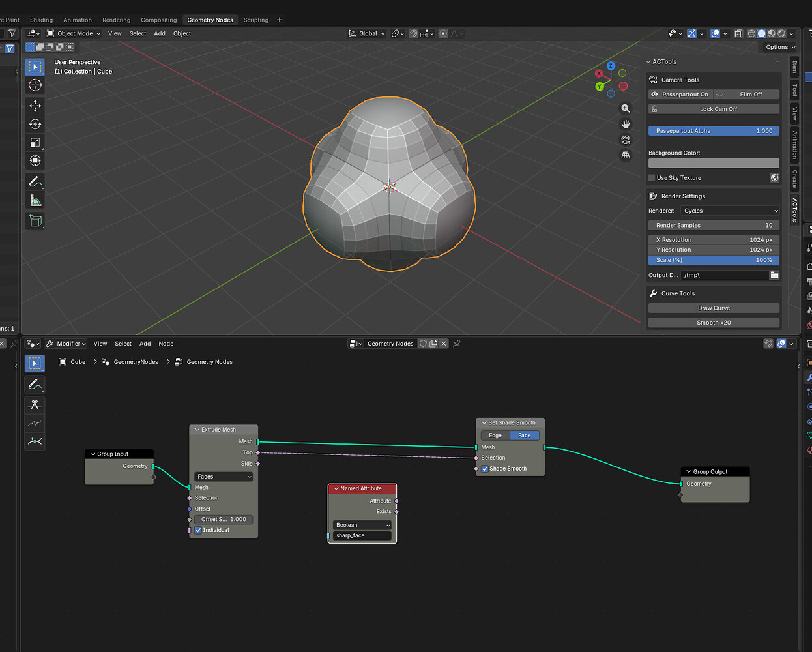Collapse the Extrude Mesh node
Image resolution: width=812 pixels, height=652 pixels.
(x=197, y=430)
